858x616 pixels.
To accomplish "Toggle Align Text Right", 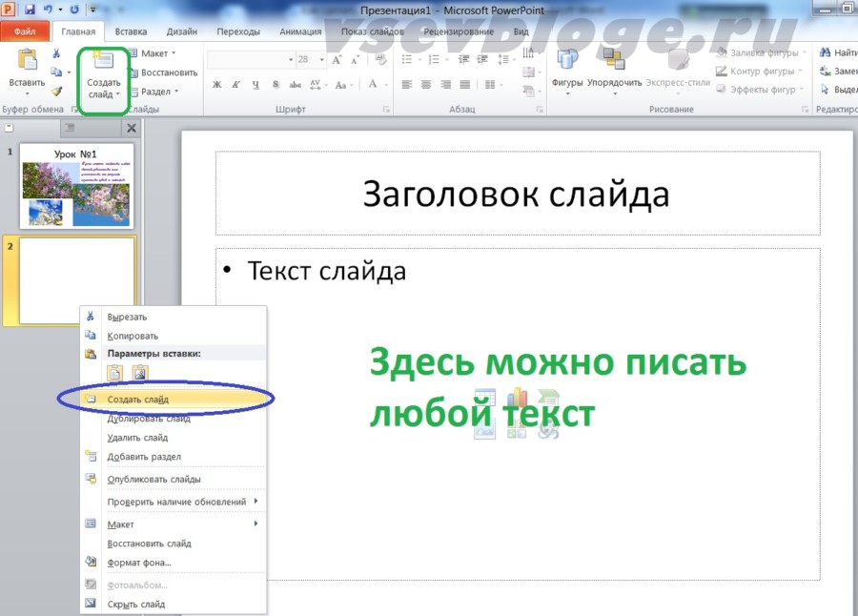I will click(x=446, y=84).
